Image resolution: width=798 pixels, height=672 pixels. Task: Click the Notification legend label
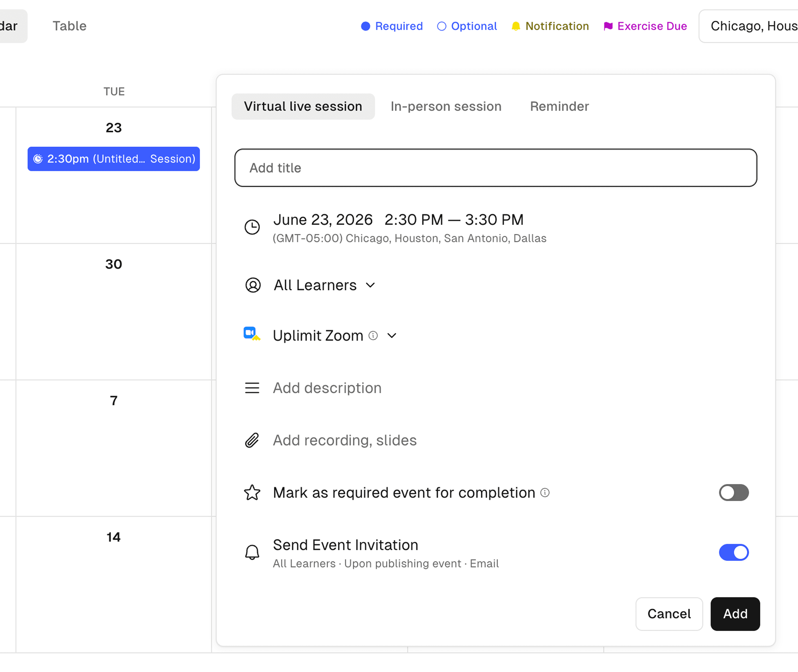pyautogui.click(x=557, y=26)
